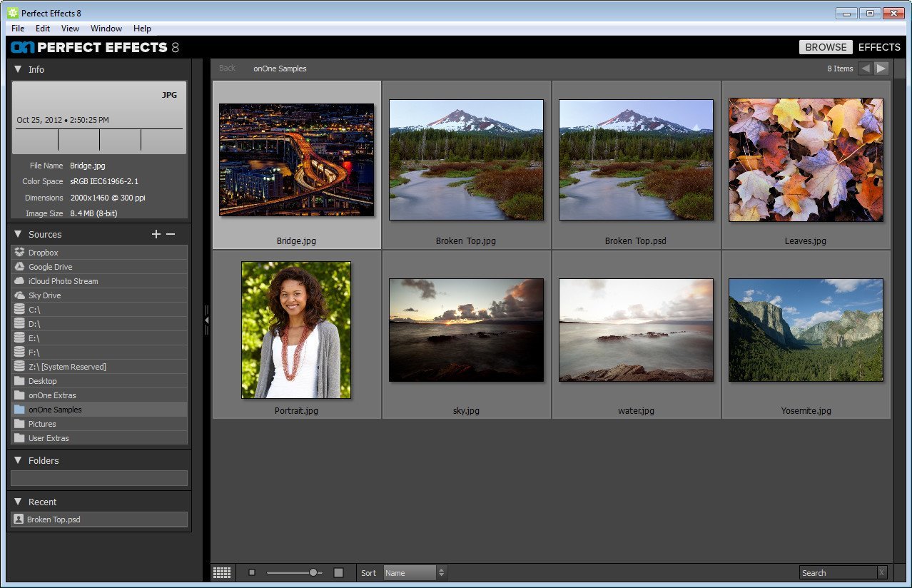This screenshot has height=588, width=912.
Task: Collapse the Recent panel
Action: [19, 502]
